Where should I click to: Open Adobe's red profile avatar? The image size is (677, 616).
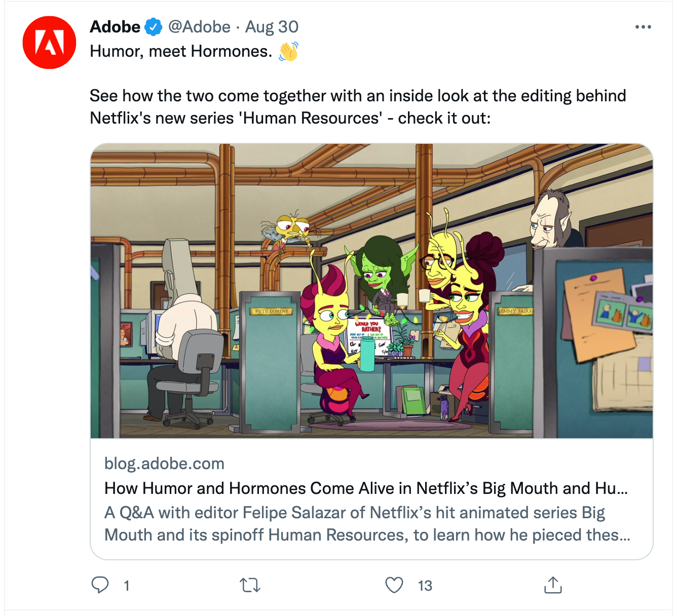[49, 43]
